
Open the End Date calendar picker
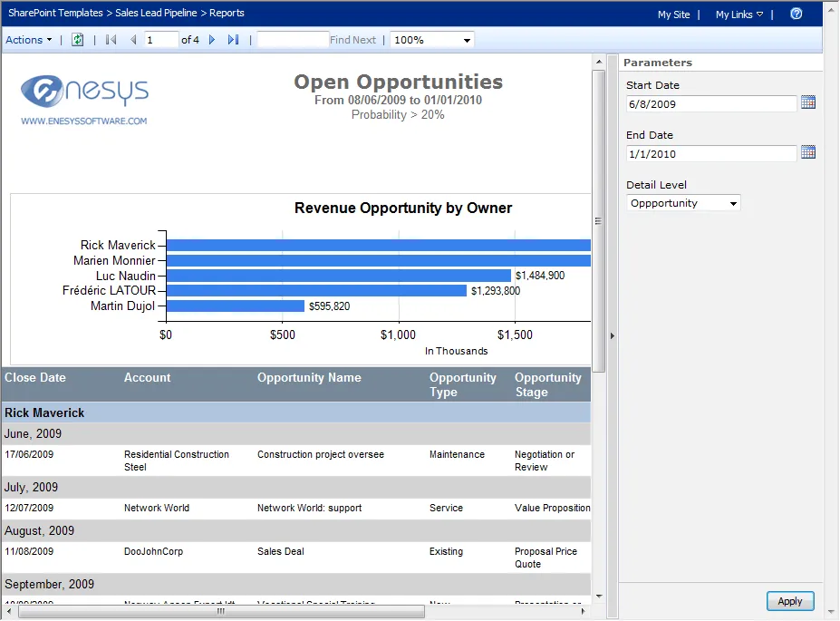point(808,153)
